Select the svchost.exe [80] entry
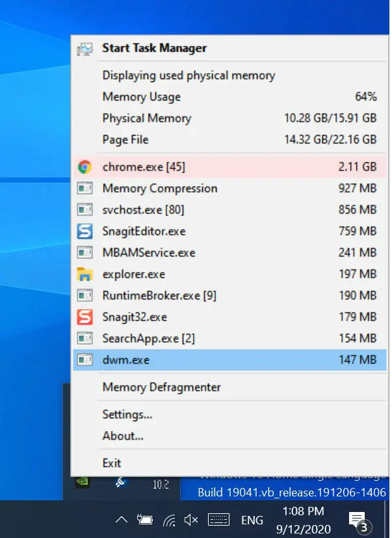Screen dimensions: 392x538 [229, 210]
